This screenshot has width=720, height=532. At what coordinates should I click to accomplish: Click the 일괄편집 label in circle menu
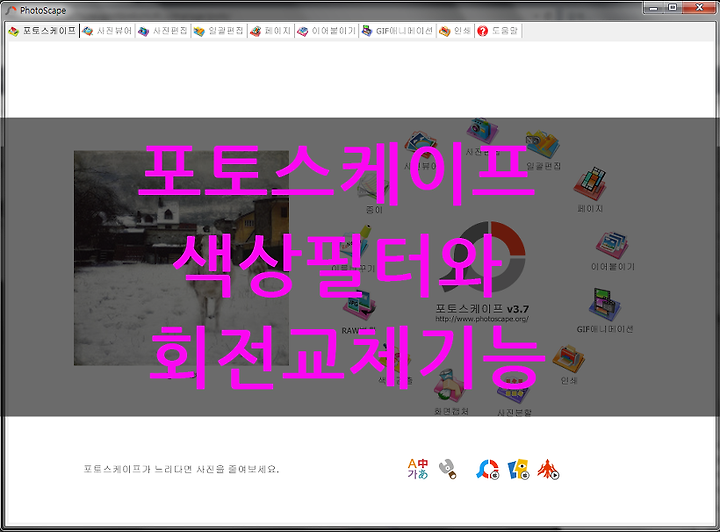(543, 166)
